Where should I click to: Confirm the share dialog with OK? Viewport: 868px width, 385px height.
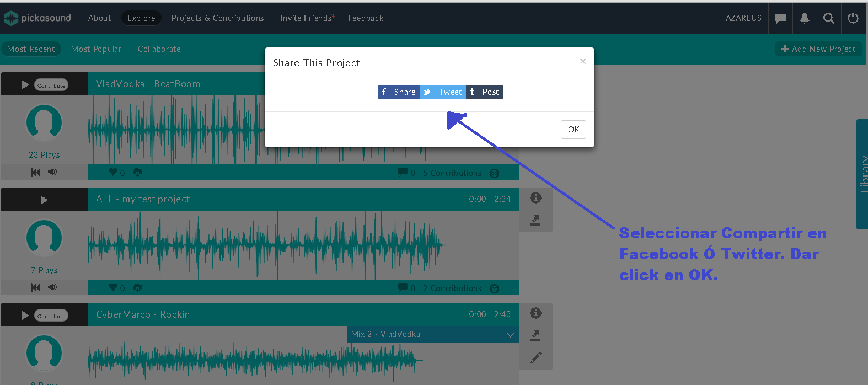(574, 130)
